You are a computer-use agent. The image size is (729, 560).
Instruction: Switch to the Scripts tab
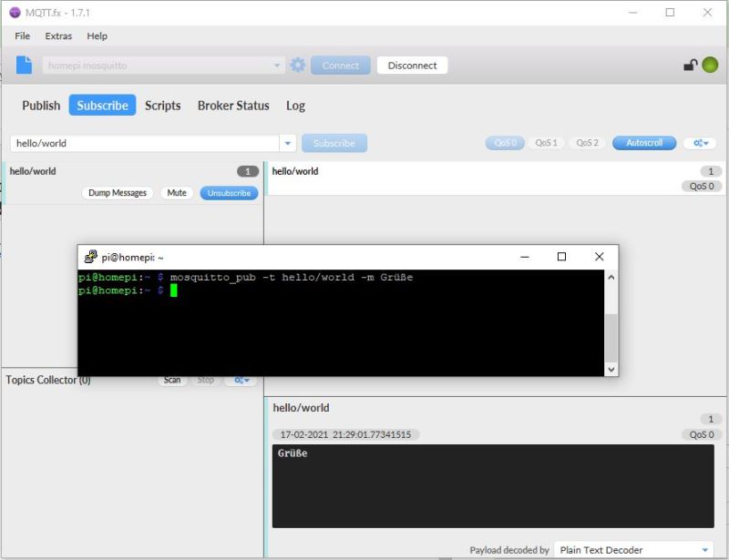tap(163, 106)
